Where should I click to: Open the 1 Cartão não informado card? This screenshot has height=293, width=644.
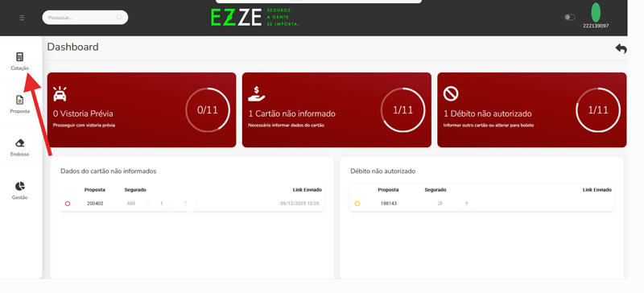pyautogui.click(x=336, y=109)
